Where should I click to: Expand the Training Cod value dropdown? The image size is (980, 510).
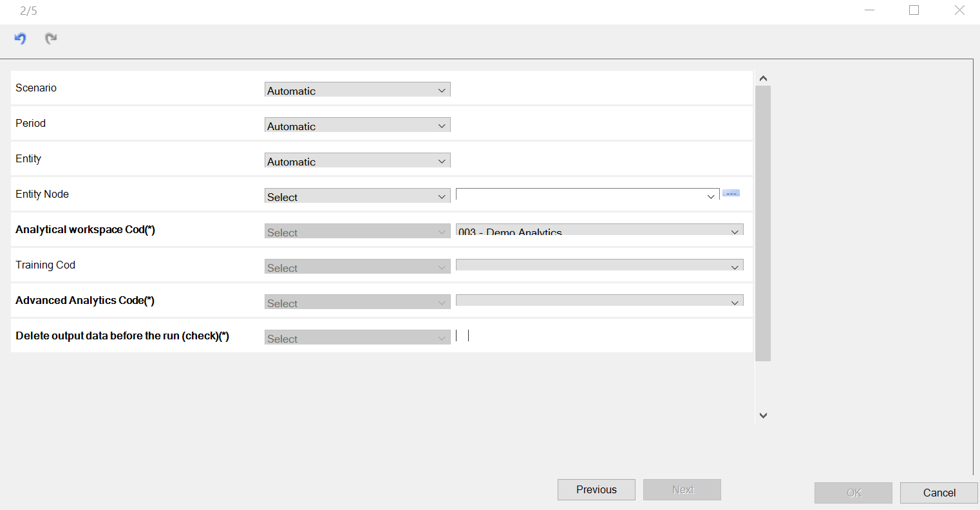pyautogui.click(x=599, y=265)
